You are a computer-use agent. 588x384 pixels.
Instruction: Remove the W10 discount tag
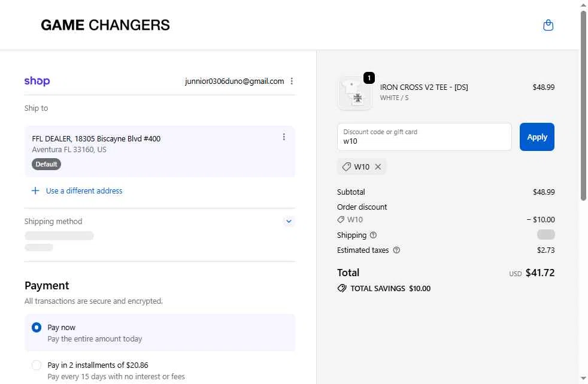tap(378, 167)
